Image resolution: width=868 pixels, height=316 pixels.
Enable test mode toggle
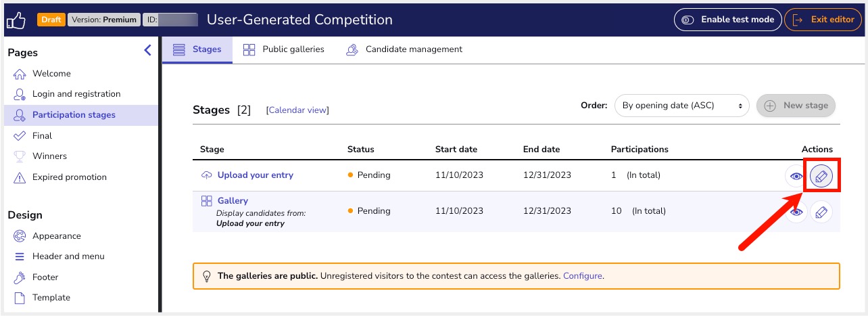coord(727,20)
